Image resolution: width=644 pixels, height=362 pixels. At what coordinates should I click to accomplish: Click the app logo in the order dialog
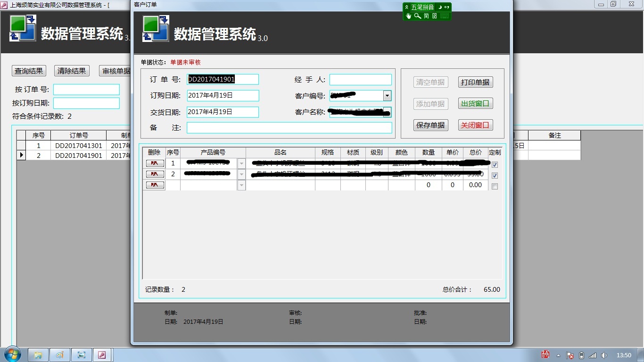click(156, 28)
